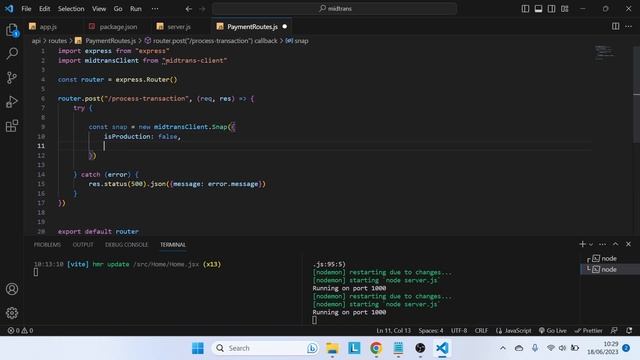Switch to the server.js editor tab

179,27
